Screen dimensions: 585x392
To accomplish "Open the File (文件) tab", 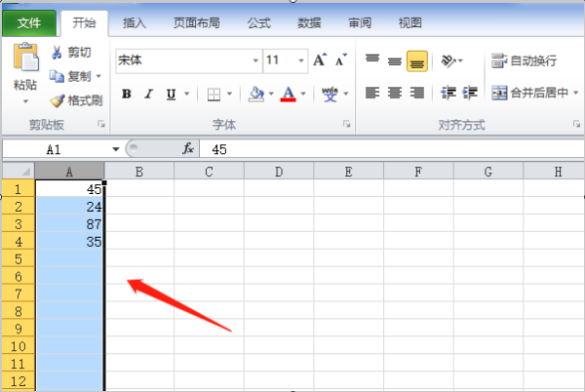I will [x=29, y=23].
